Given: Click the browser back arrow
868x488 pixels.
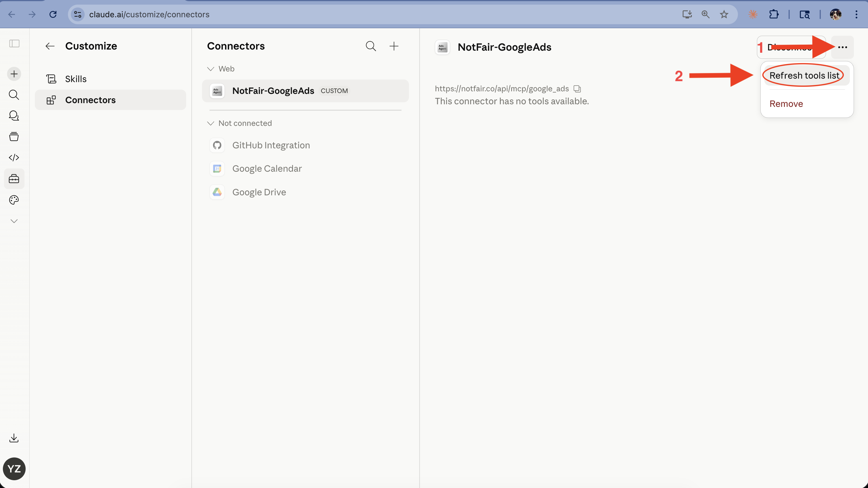Looking at the screenshot, I should click(x=12, y=14).
